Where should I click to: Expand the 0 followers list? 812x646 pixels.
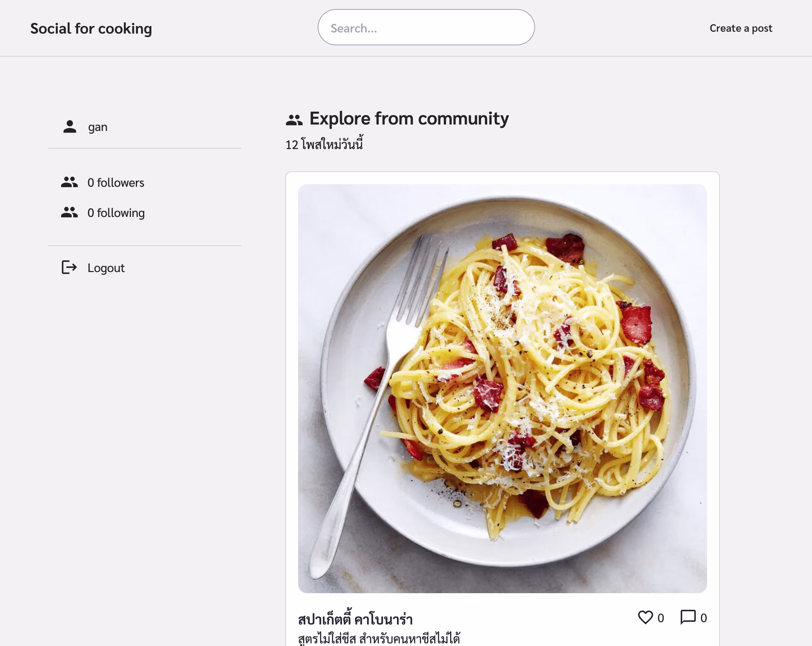coord(115,182)
